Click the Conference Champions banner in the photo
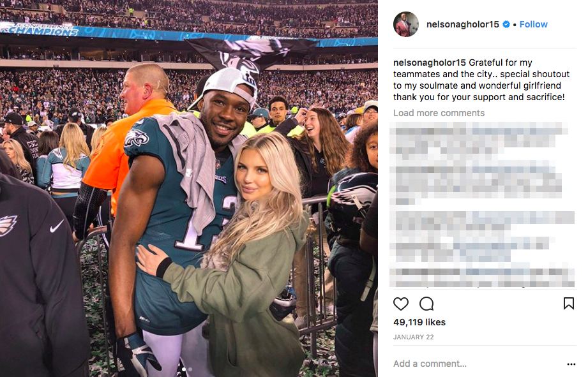 (x=40, y=29)
